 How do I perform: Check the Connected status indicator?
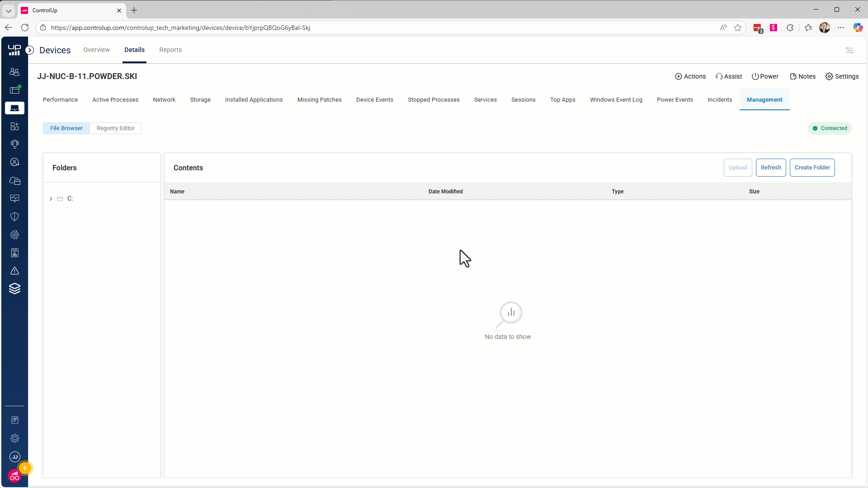tap(830, 128)
